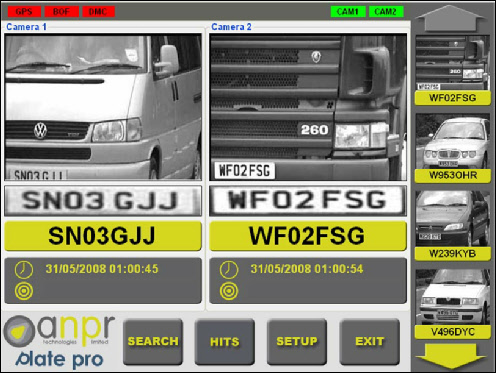Click the Camera 2 label
Viewport: 496px width, 373px height.
coord(231,27)
